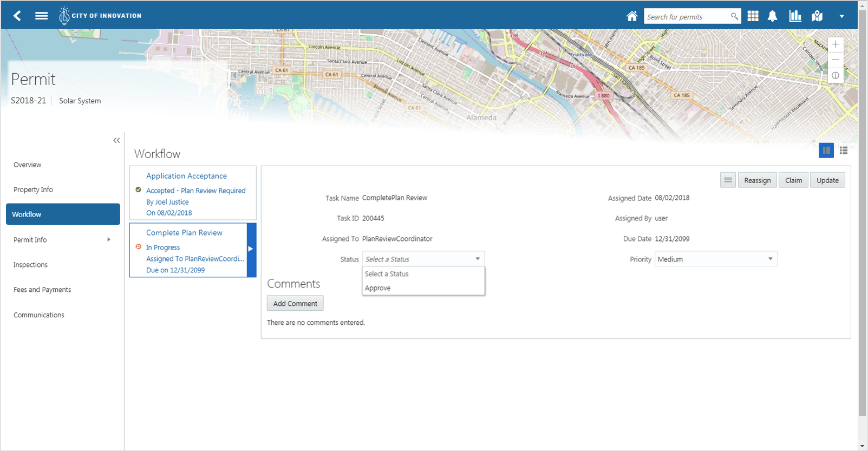Open the Permit Info section
This screenshot has height=451, width=868.
30,240
